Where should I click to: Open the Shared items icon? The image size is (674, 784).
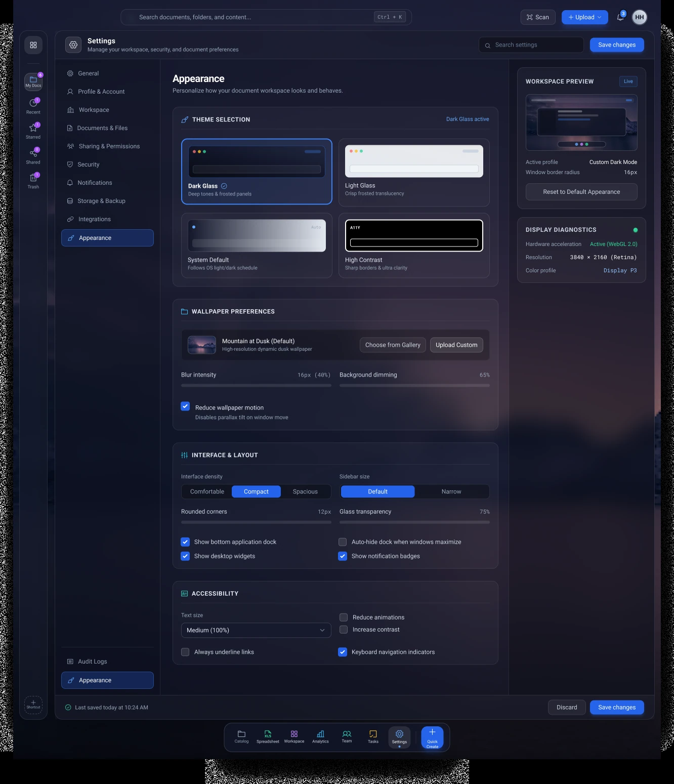(33, 155)
